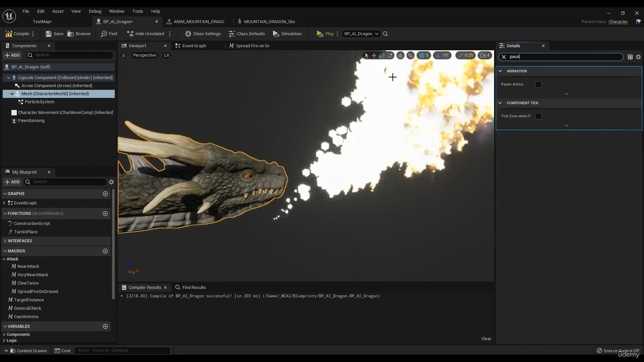Open the Window menu

tap(116, 11)
